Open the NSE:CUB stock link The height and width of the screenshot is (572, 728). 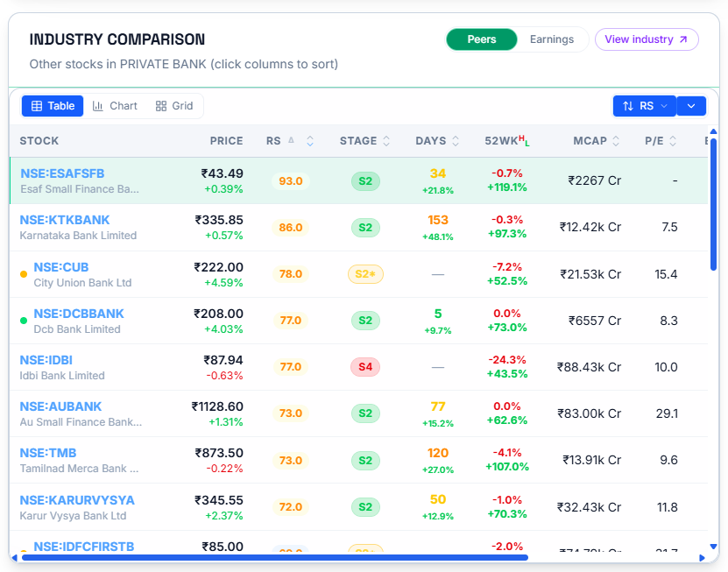coord(60,267)
